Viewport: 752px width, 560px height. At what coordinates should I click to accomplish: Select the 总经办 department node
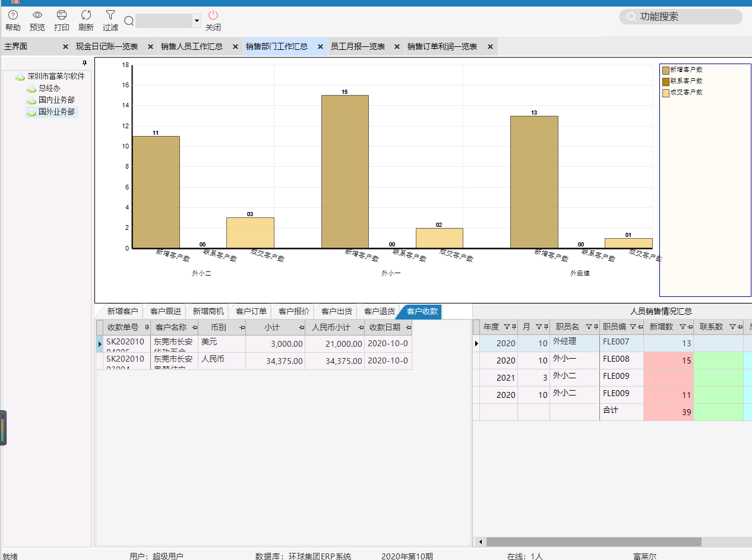click(x=49, y=88)
